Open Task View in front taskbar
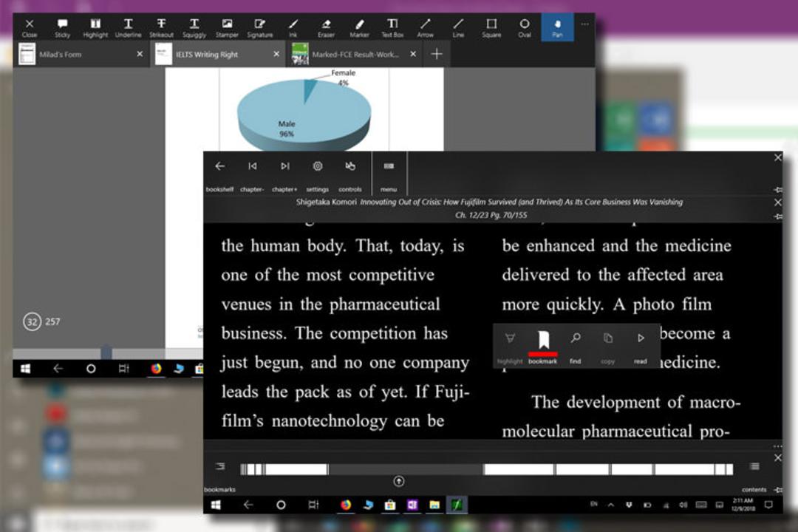Viewport: 798px width, 532px height. [313, 505]
